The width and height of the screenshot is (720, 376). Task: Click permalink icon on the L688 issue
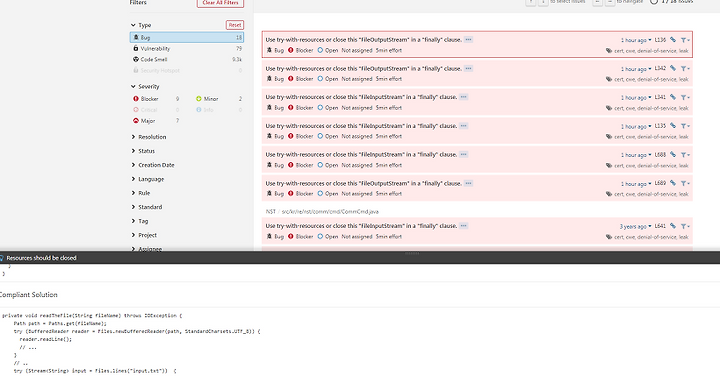tap(673, 155)
